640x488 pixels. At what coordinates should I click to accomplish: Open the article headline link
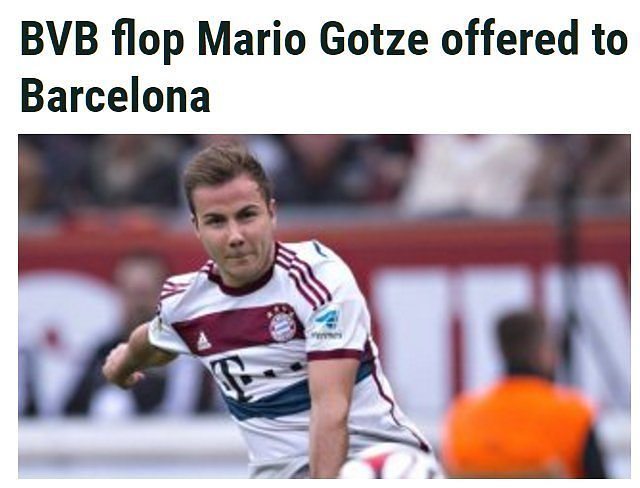pyautogui.click(x=324, y=67)
